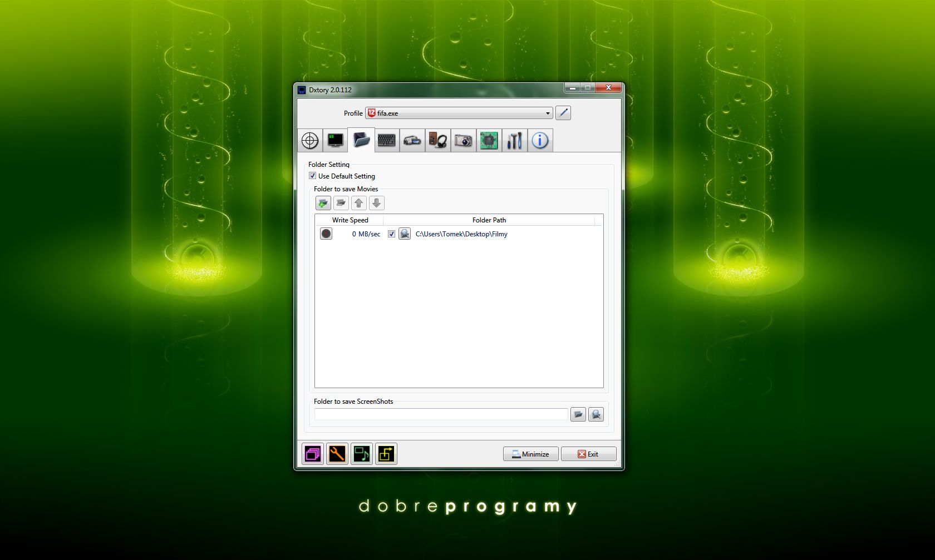
Task: Expand the Profile dropdown showing fifa.exe
Action: pyautogui.click(x=459, y=113)
